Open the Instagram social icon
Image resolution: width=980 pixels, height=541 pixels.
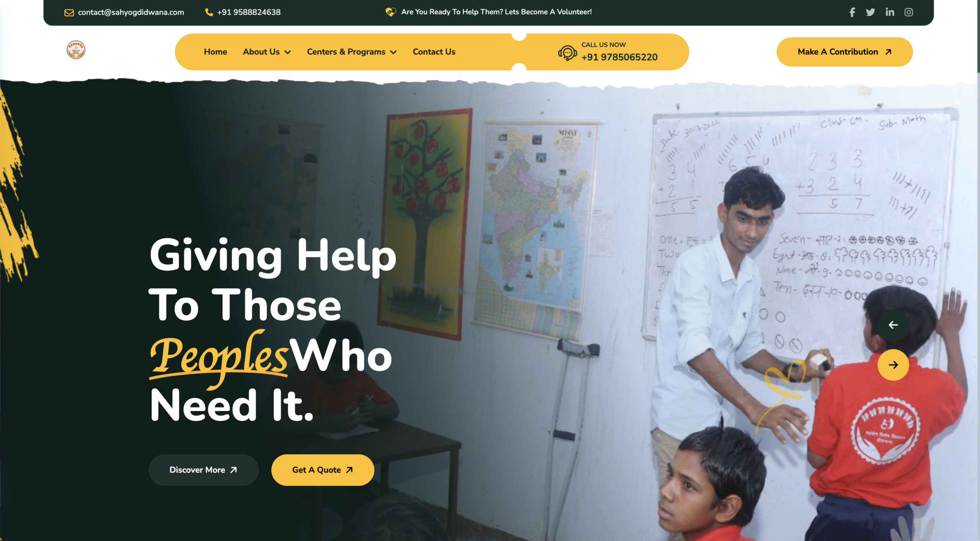coord(909,12)
